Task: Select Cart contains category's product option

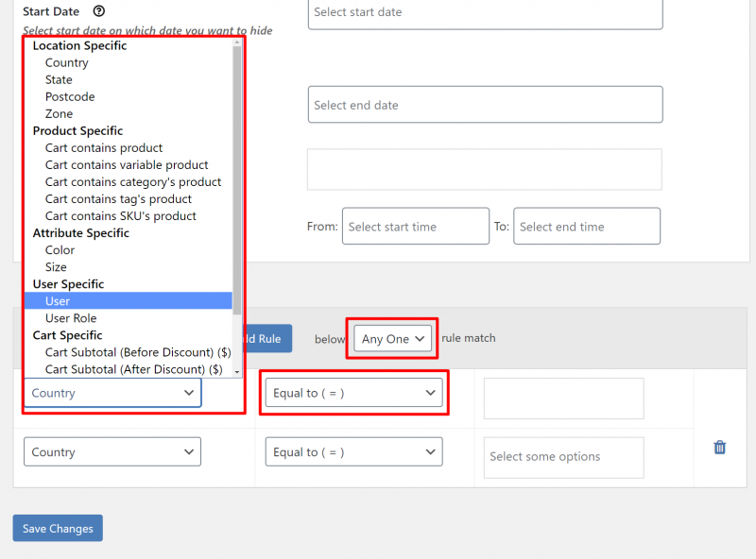Action: 129,181
